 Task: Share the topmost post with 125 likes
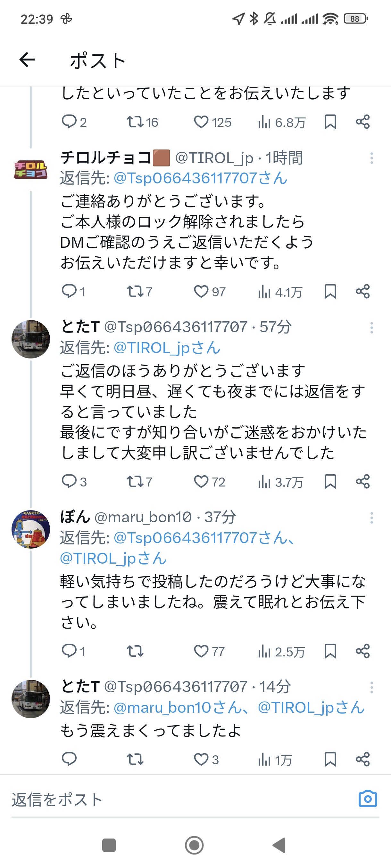(363, 122)
